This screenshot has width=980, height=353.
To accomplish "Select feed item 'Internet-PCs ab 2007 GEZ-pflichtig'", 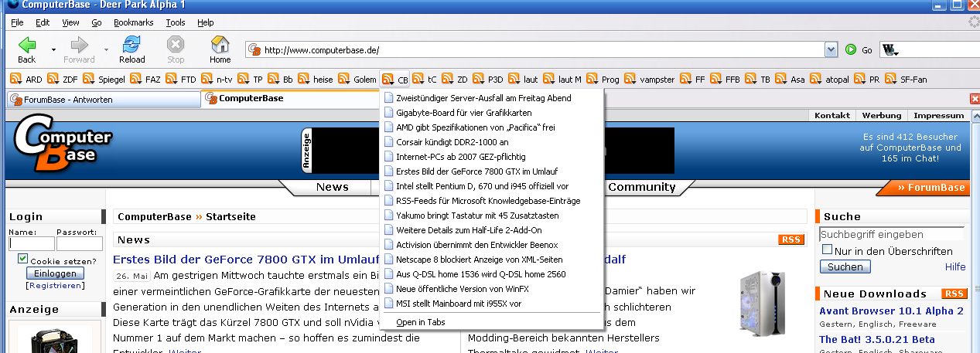I will pos(491,157).
